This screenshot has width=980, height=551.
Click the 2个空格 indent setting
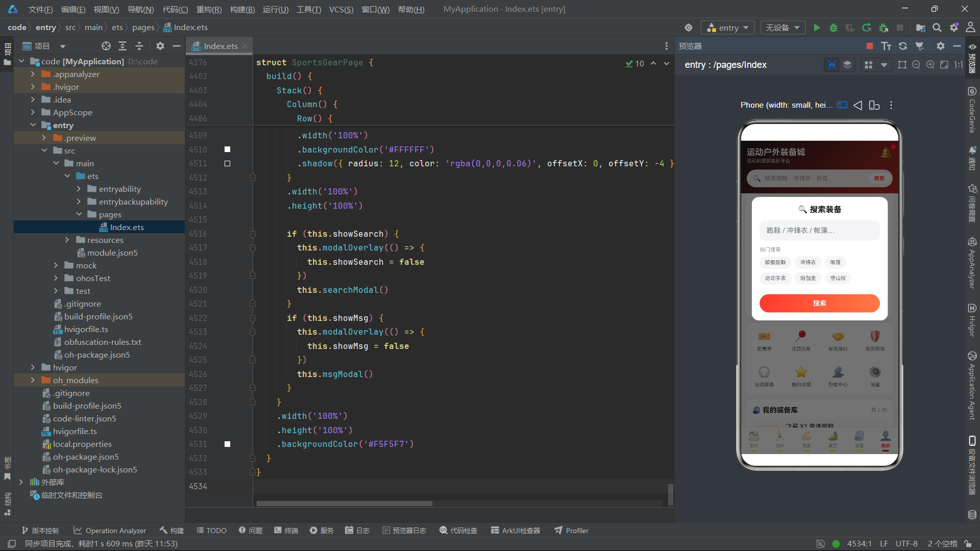942,544
